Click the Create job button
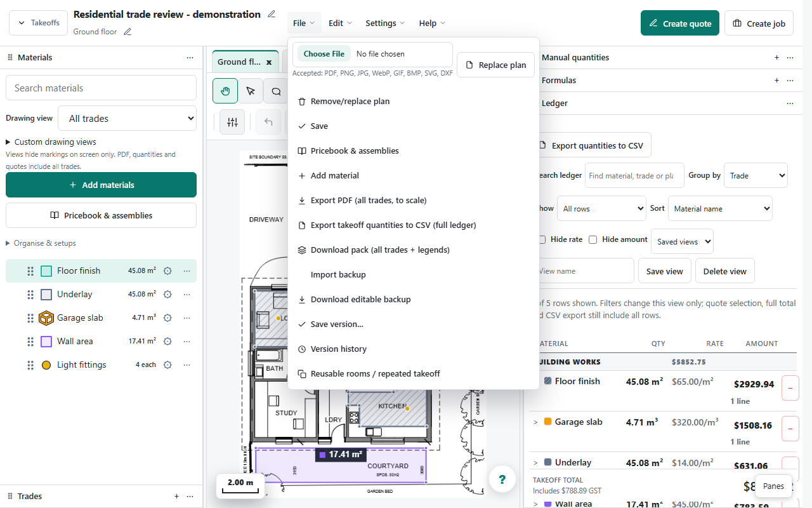 [x=759, y=23]
